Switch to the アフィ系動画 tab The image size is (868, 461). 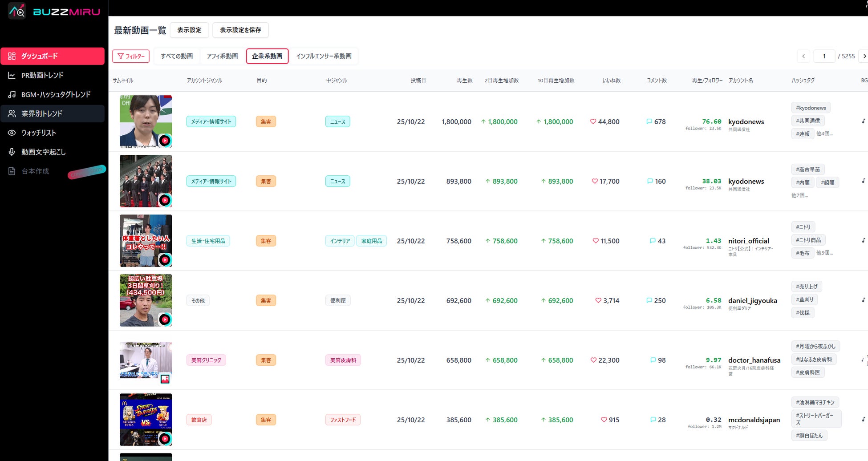[222, 56]
